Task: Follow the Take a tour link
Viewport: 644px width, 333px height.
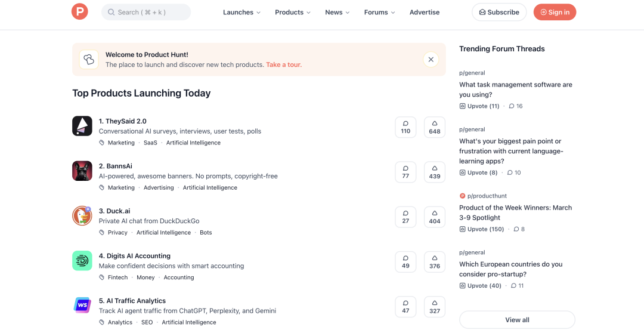Action: [x=284, y=64]
